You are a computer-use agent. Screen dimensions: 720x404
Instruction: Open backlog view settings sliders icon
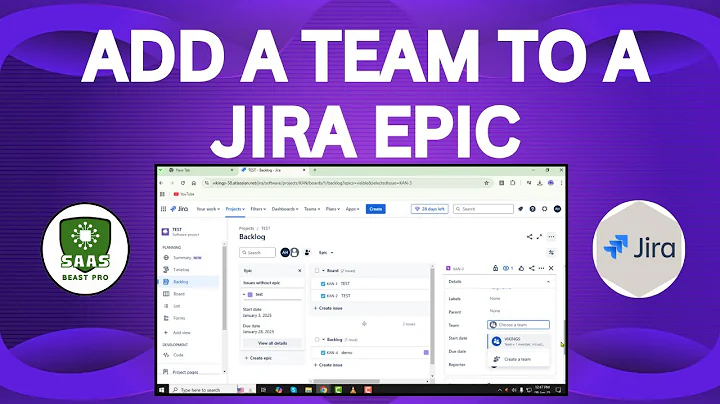551,252
